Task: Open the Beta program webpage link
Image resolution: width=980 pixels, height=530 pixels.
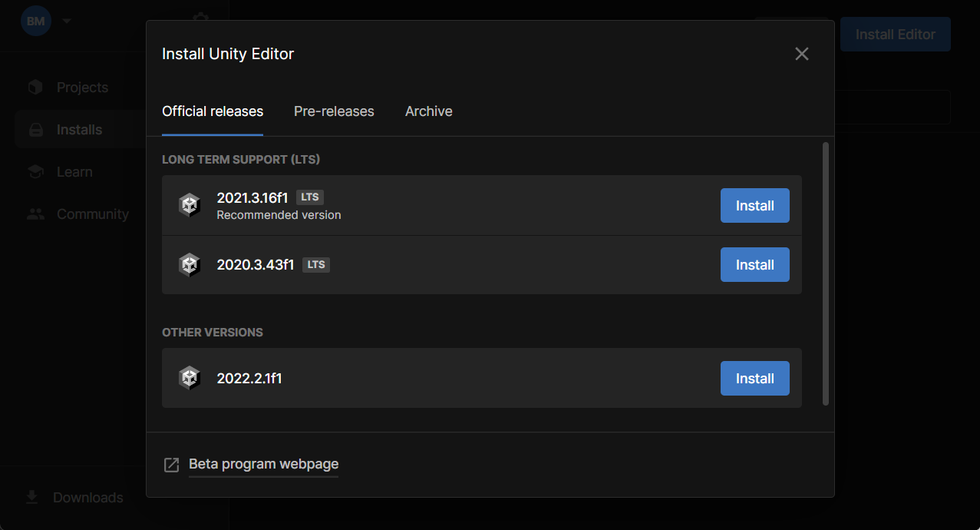Action: point(263,464)
